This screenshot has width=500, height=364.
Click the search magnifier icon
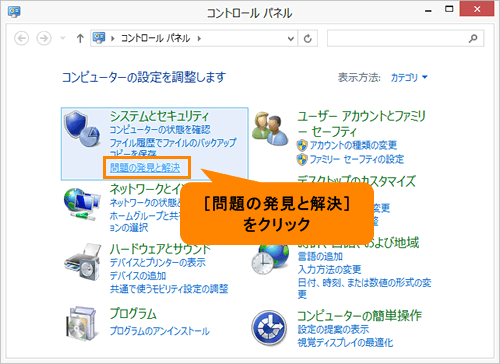pyautogui.click(x=473, y=39)
